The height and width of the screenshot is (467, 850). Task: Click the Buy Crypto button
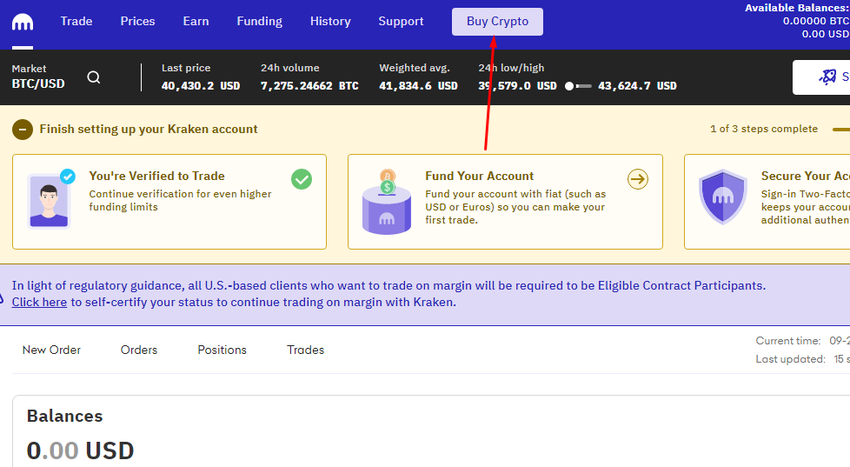[x=498, y=22]
